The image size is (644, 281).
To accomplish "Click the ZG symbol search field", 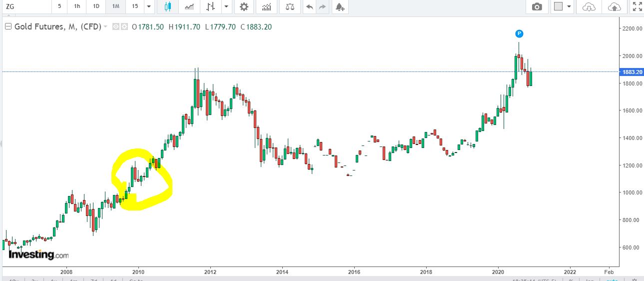I will [25, 6].
